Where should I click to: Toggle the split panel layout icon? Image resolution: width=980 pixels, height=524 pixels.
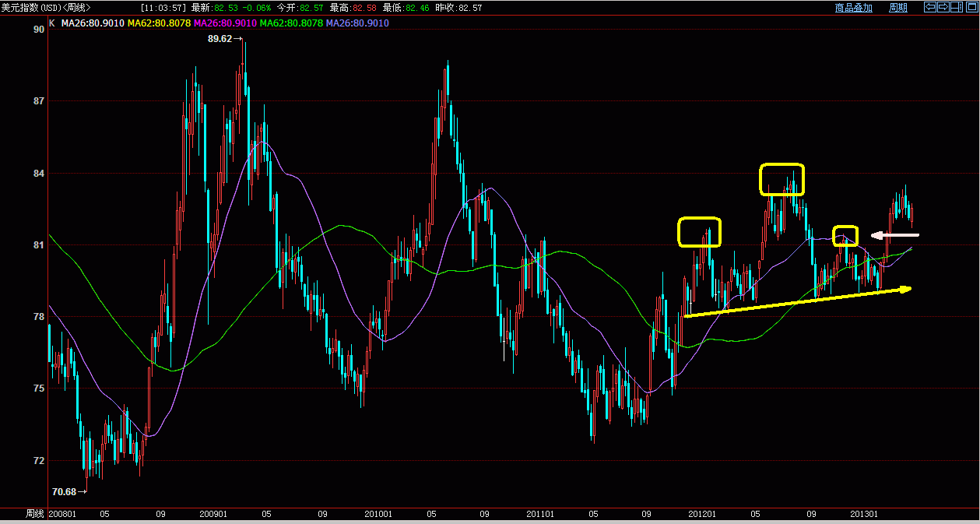point(957,7)
